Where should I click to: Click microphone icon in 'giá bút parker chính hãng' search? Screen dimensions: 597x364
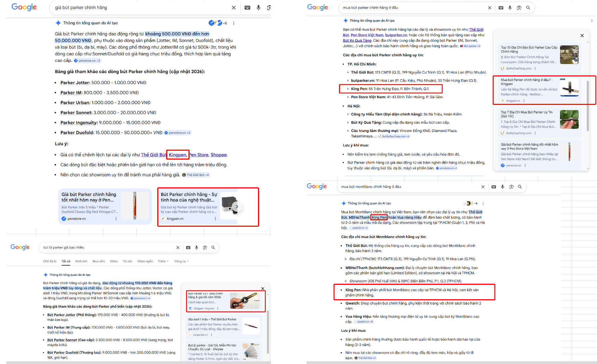coord(258,8)
